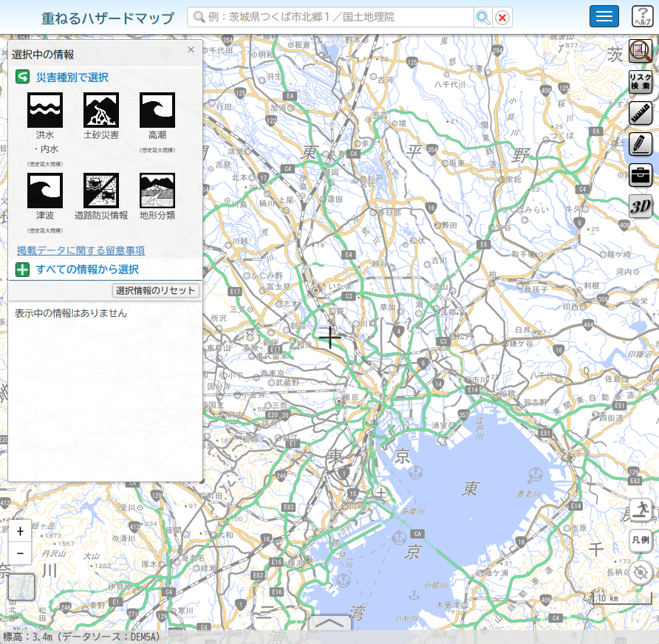
Task: Select the 高潮 storm surge icon
Action: click(x=157, y=110)
